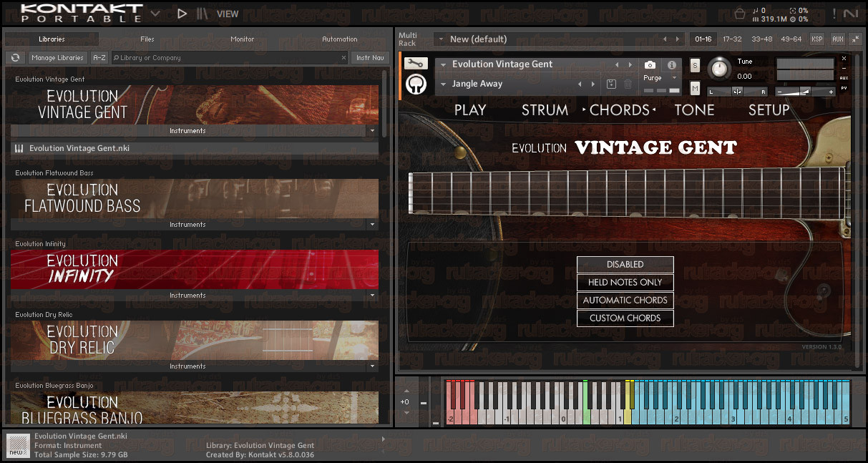Click the refresh libraries icon
This screenshot has height=463, width=868.
pyautogui.click(x=15, y=58)
